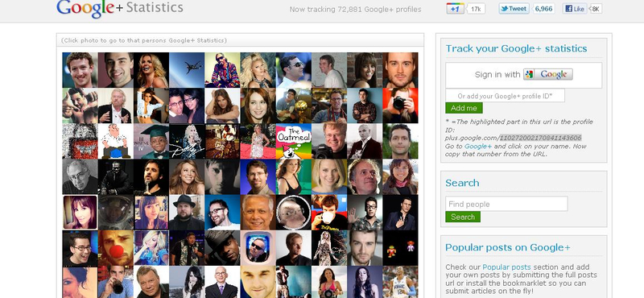Screen dimensions: 644x298
Task: Open the elderly man on orange background
Action: coord(258,213)
